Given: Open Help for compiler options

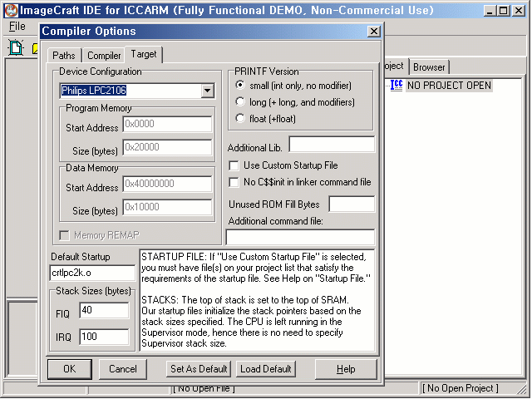Looking at the screenshot, I should pyautogui.click(x=346, y=369).
